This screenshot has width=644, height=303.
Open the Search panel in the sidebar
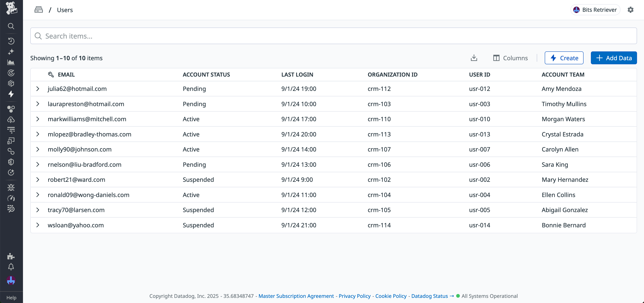[11, 26]
